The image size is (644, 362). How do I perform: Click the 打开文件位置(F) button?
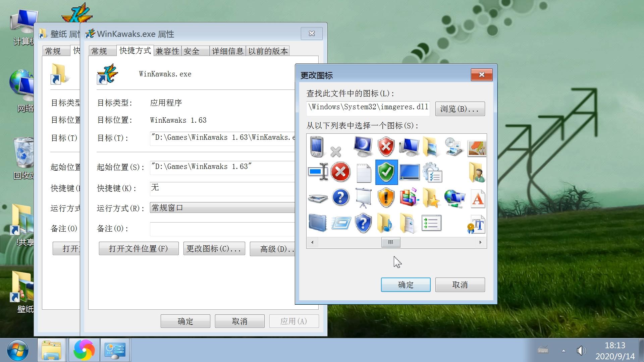139,248
